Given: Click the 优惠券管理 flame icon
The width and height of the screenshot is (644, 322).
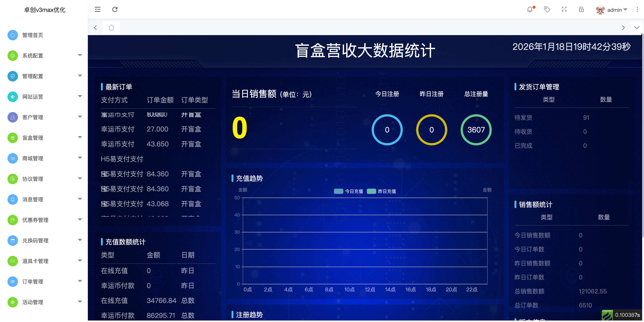Looking at the screenshot, I should [13, 220].
